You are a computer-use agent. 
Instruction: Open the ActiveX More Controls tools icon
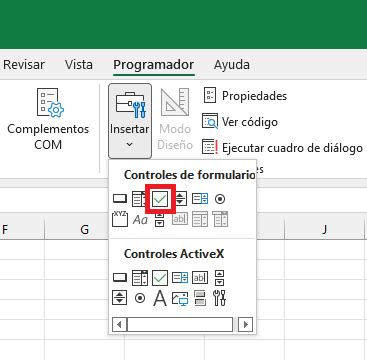pos(220,298)
